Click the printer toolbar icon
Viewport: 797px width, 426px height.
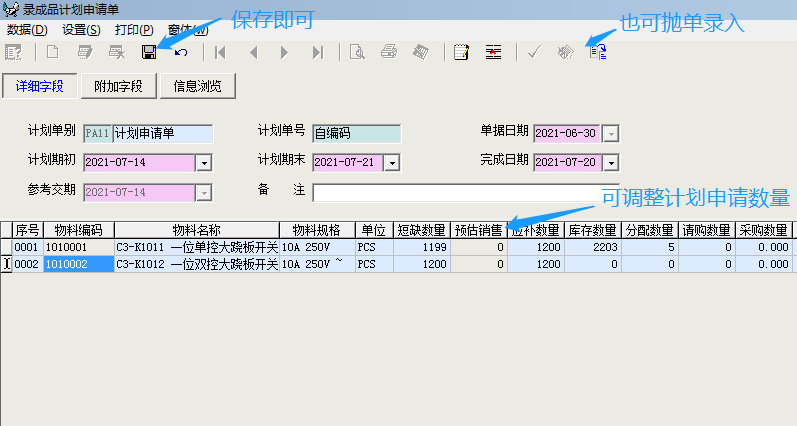389,52
